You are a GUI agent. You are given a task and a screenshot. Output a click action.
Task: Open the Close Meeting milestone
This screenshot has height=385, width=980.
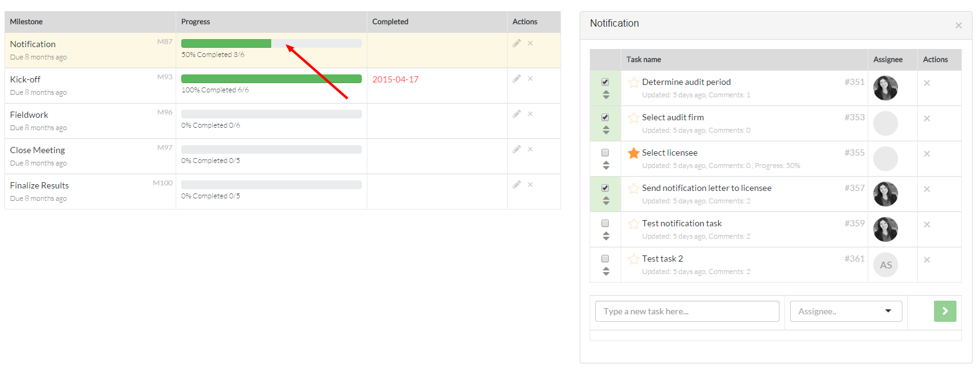[37, 150]
